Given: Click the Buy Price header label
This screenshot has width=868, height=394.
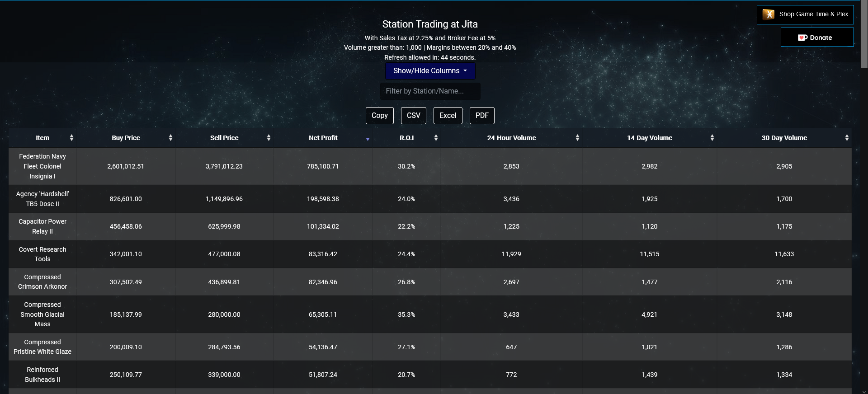Looking at the screenshot, I should 126,138.
